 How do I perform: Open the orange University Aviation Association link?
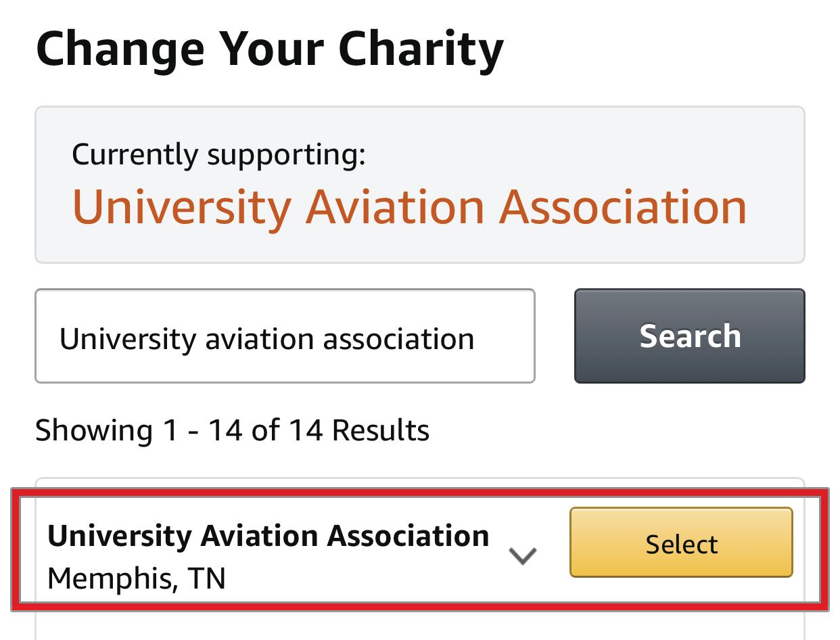pyautogui.click(x=409, y=206)
